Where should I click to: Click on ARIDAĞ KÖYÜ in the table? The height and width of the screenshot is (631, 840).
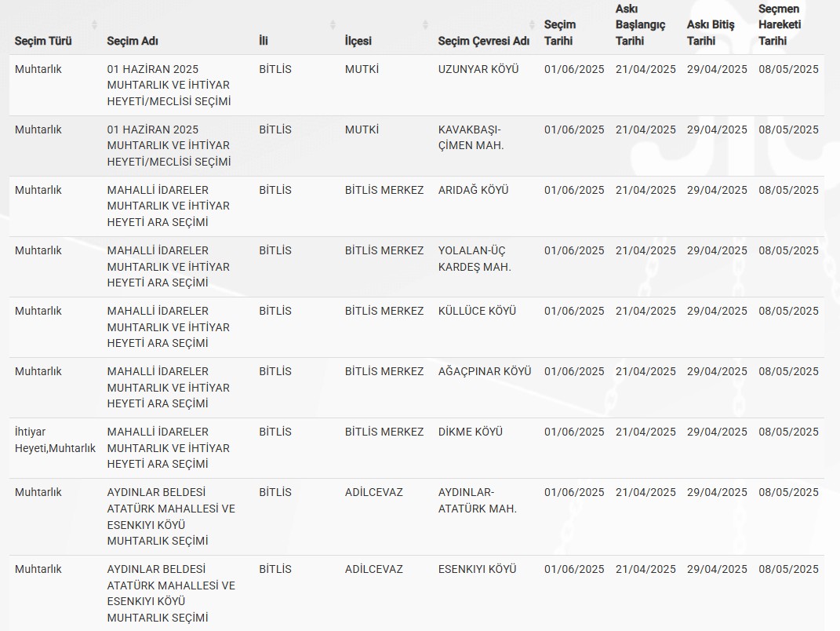pos(473,190)
